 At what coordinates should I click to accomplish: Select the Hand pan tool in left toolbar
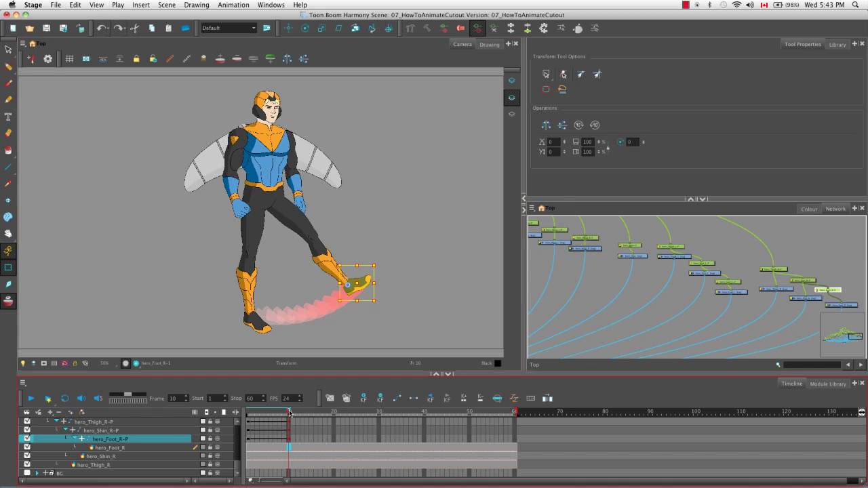(x=8, y=234)
